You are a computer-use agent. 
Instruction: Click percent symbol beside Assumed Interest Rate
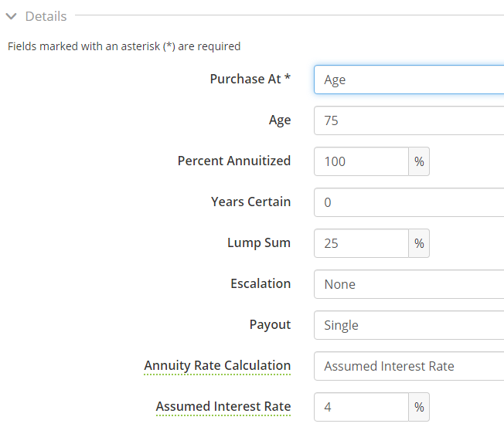(x=419, y=407)
